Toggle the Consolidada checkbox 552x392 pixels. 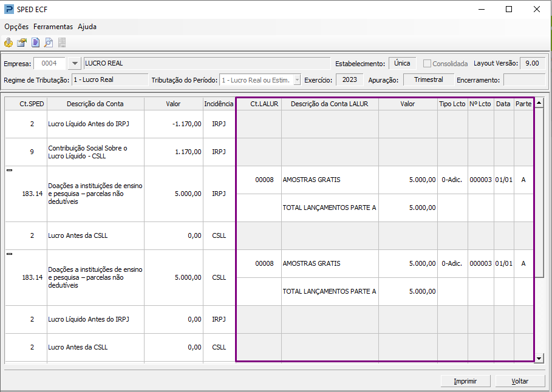click(x=427, y=63)
